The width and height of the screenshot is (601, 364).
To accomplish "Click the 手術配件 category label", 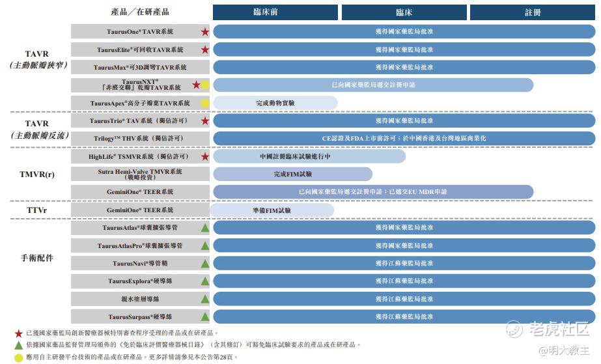I will (x=37, y=258).
